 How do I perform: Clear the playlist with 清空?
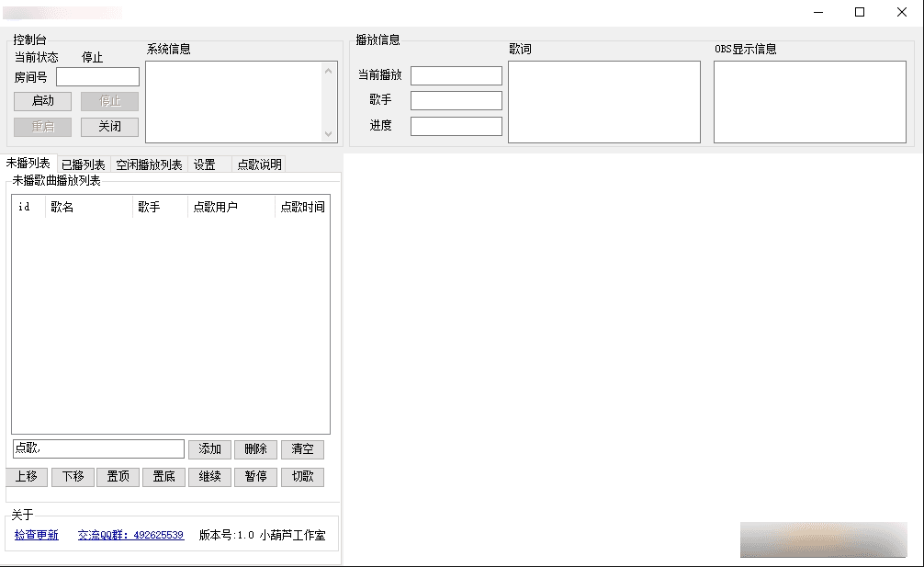[302, 449]
